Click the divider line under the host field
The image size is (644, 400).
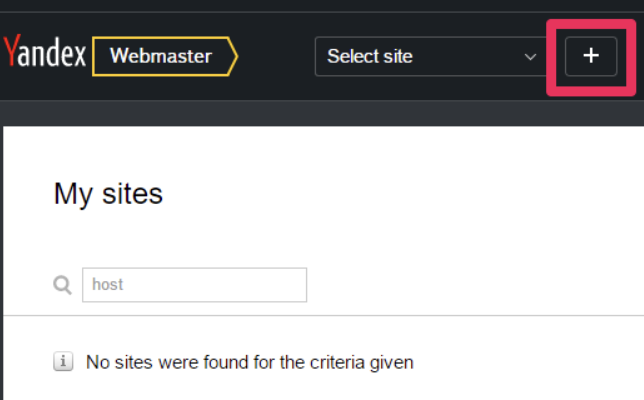point(320,316)
